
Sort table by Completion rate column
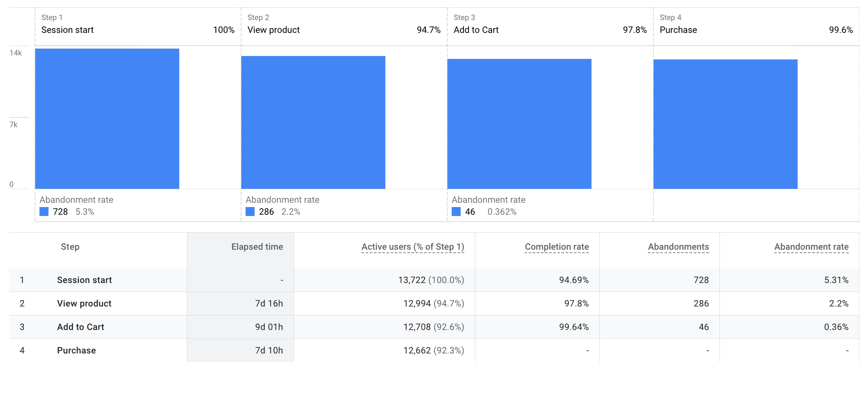(x=557, y=247)
